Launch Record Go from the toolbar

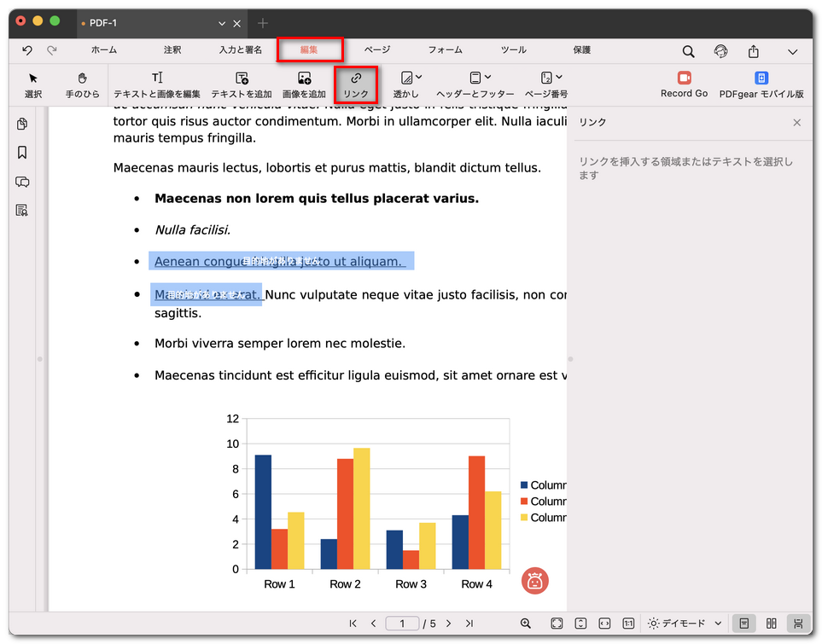pyautogui.click(x=684, y=84)
